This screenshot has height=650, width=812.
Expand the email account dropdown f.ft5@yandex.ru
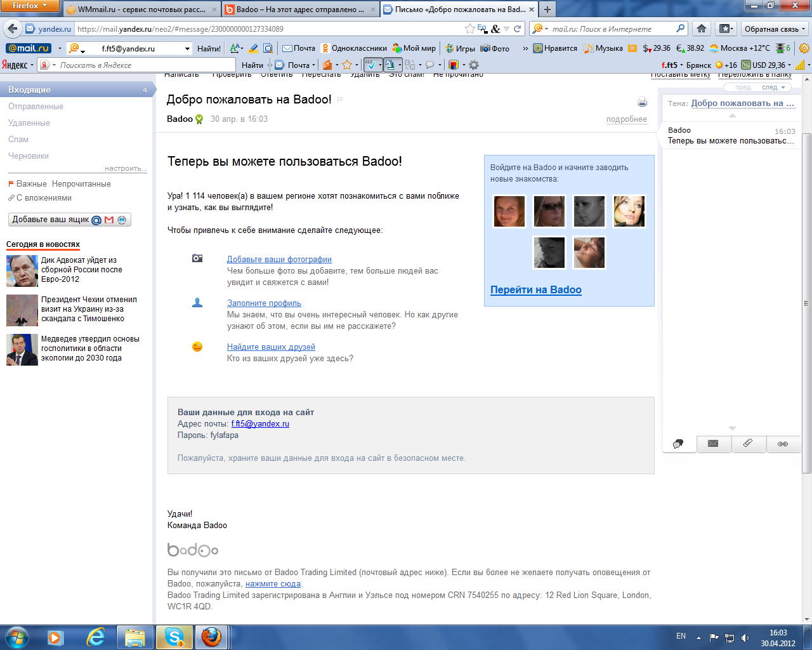point(188,48)
